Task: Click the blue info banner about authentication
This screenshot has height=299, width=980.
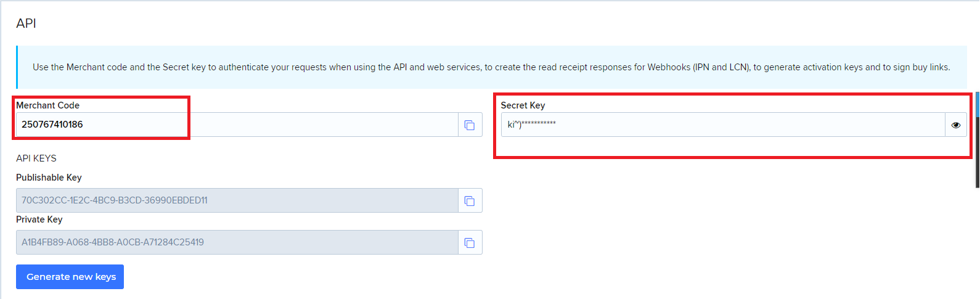Action: coord(491,67)
